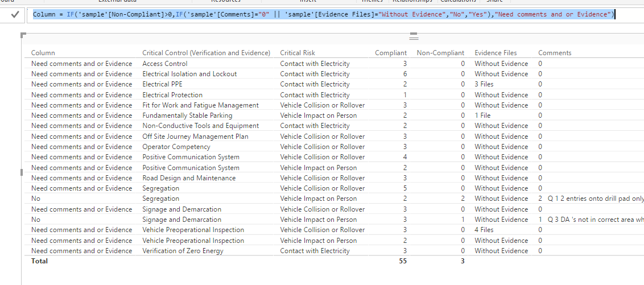Select Off Site Journey Management Plan cell

[195, 137]
